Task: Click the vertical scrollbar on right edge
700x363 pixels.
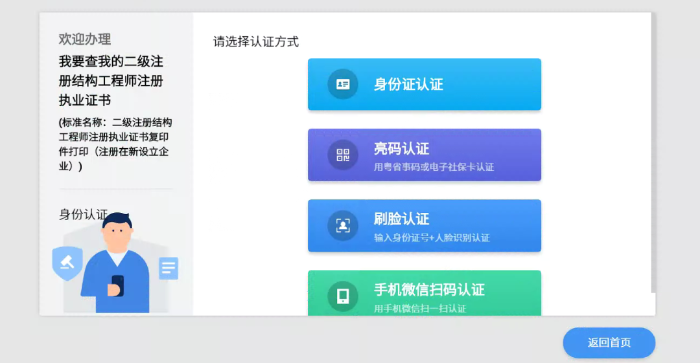Action: (x=653, y=153)
